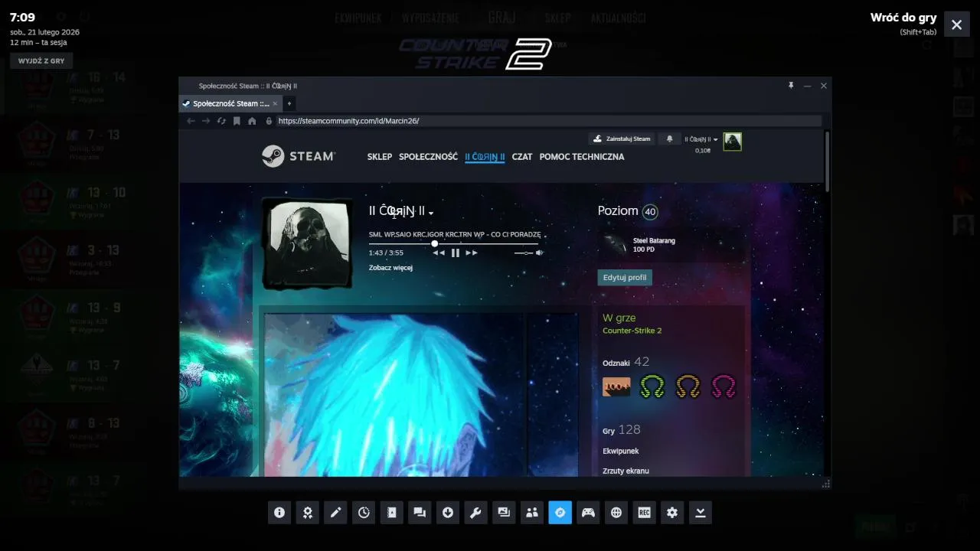The height and width of the screenshot is (551, 980).
Task: Open the controller settings overlay icon
Action: [588, 513]
